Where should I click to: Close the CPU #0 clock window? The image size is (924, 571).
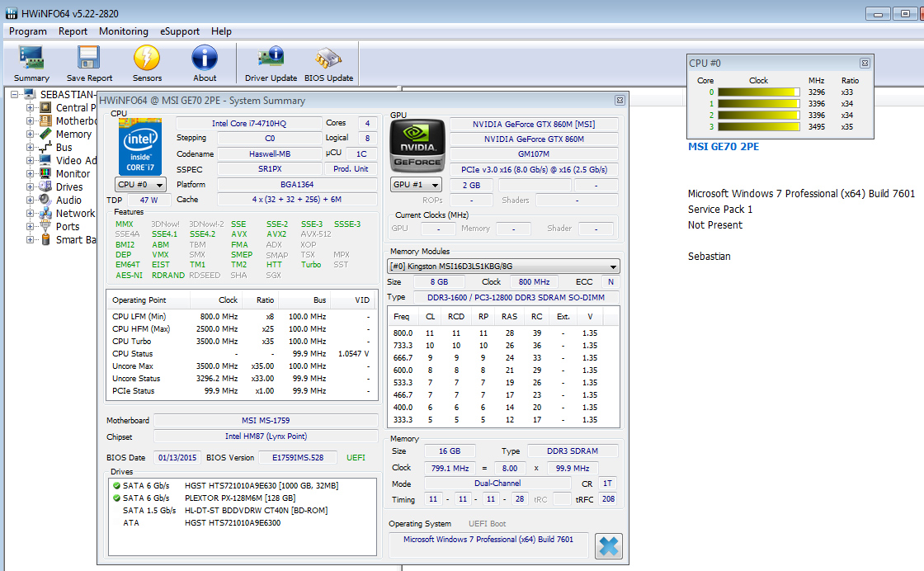coord(865,63)
